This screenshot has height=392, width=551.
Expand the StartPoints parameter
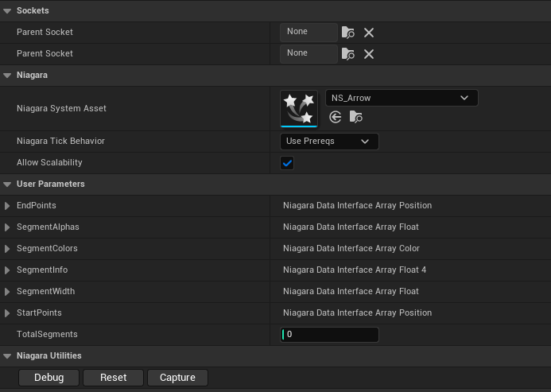coord(7,313)
